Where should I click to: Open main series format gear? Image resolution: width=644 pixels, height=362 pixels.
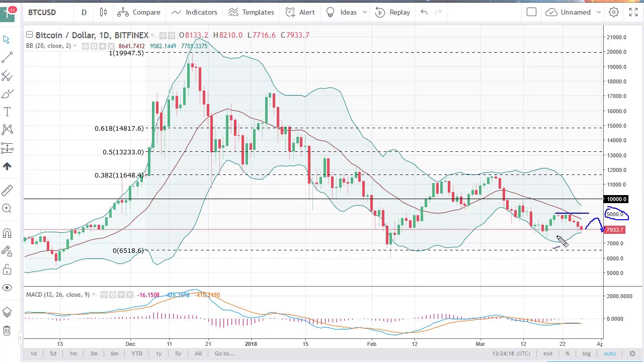pyautogui.click(x=172, y=35)
